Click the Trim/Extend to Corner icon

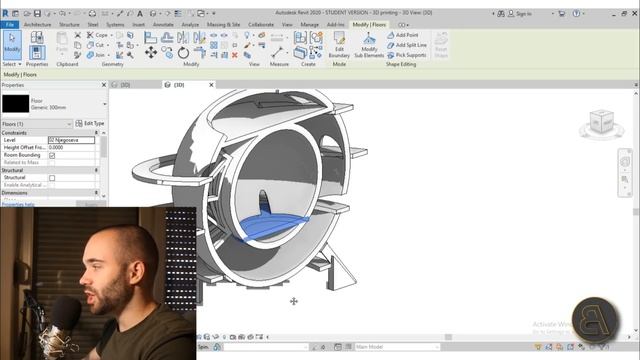tap(200, 52)
